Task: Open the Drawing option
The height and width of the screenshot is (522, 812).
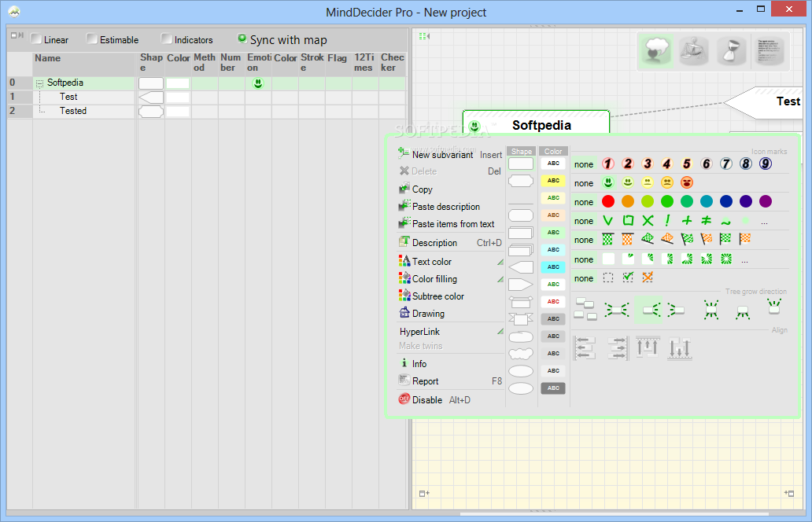Action: 428,314
